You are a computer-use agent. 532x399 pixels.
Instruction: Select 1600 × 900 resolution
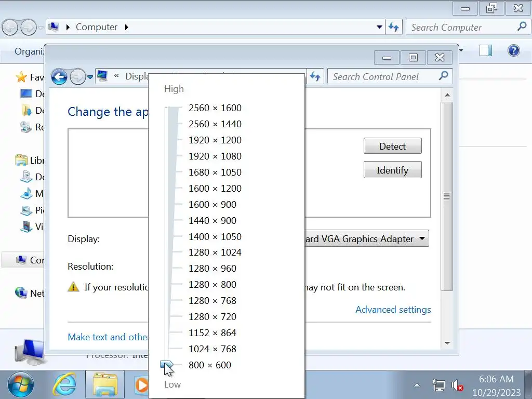tap(212, 205)
